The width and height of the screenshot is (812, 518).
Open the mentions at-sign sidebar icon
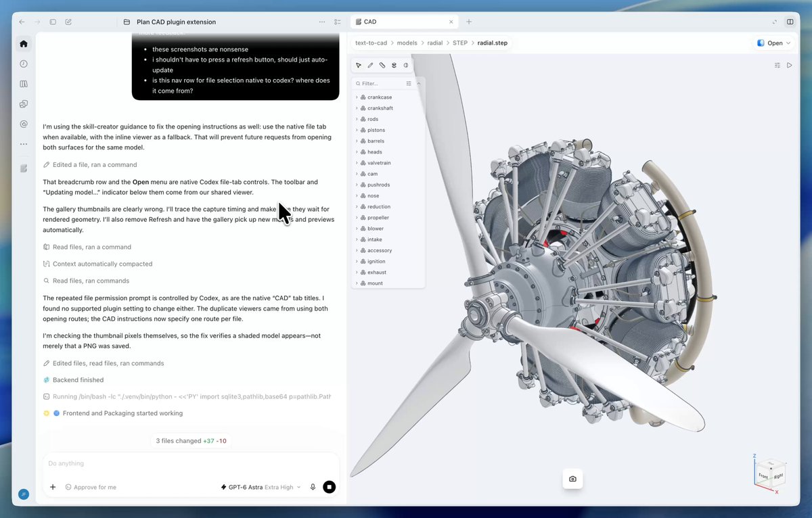coord(24,124)
